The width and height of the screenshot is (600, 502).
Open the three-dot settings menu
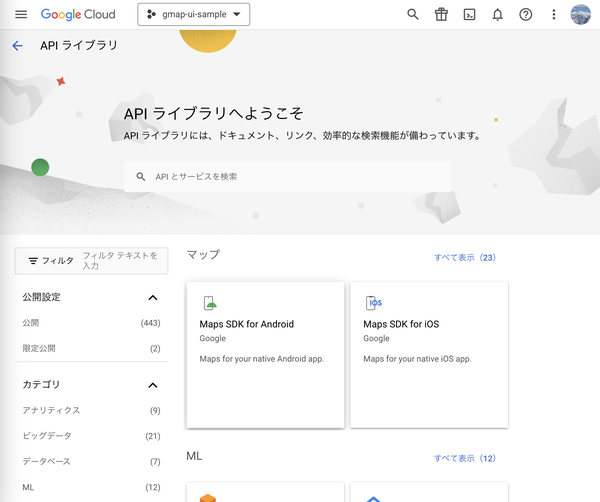click(x=553, y=15)
